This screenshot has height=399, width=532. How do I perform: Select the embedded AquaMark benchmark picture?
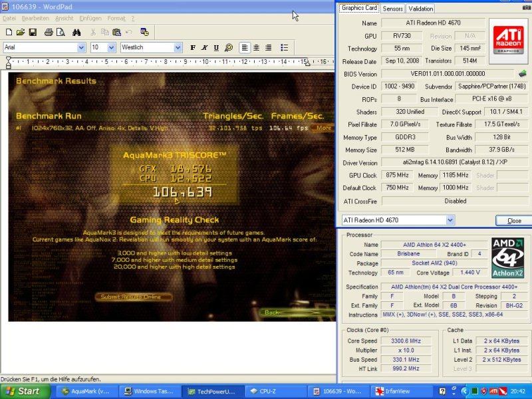click(172, 197)
